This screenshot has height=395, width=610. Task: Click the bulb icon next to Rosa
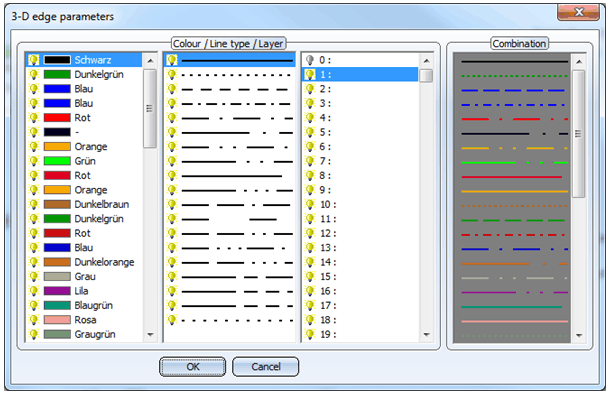click(x=34, y=320)
